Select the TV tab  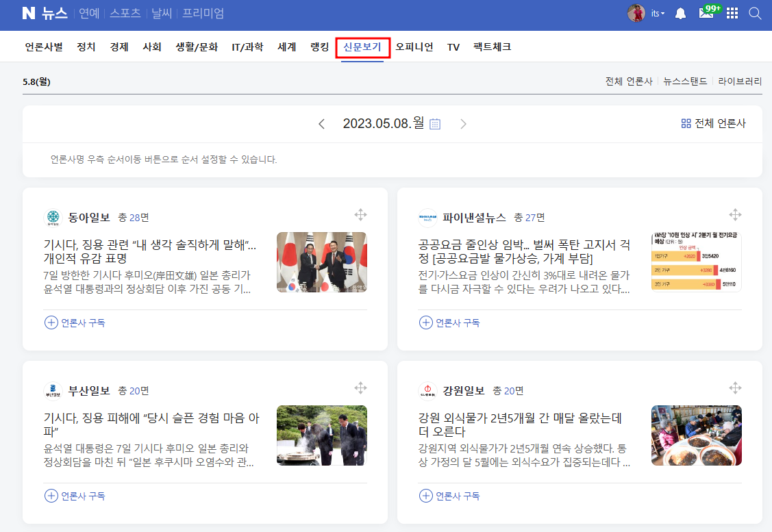453,47
